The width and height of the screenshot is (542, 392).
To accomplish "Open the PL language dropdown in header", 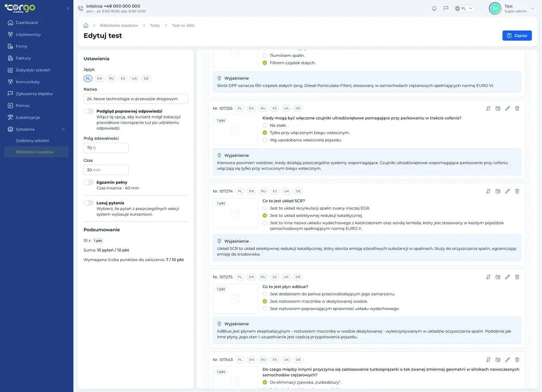I will (464, 8).
